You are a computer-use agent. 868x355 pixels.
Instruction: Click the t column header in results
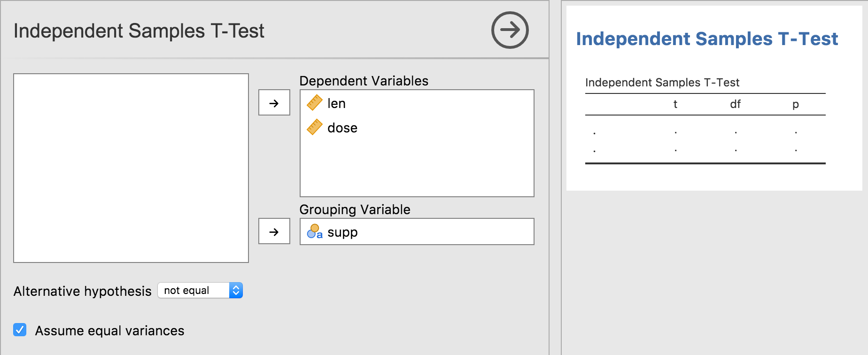(x=675, y=104)
